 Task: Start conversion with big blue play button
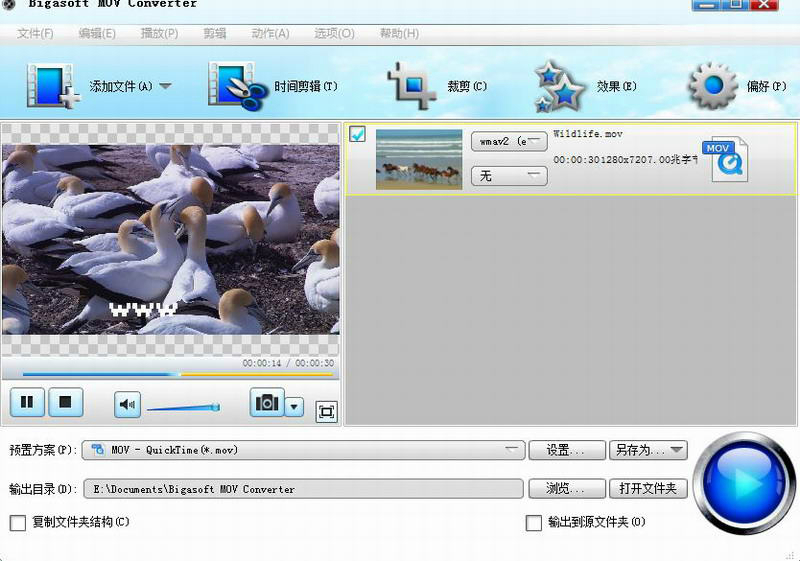pos(744,482)
